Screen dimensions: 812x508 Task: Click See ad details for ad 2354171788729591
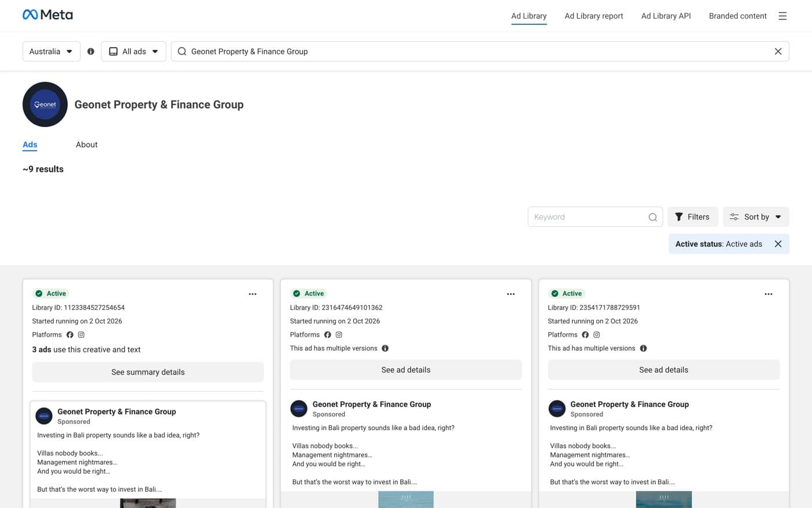664,370
